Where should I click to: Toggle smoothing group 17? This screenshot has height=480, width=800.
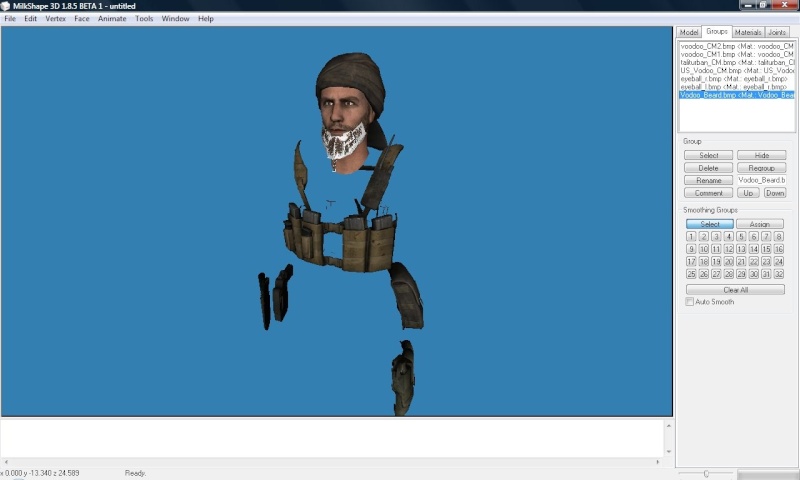691,261
